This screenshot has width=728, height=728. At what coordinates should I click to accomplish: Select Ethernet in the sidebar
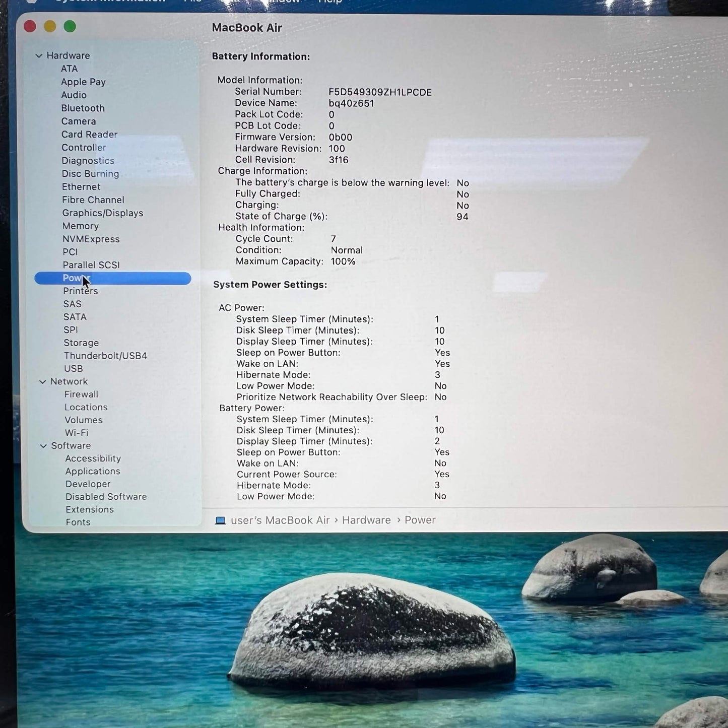[x=81, y=186]
